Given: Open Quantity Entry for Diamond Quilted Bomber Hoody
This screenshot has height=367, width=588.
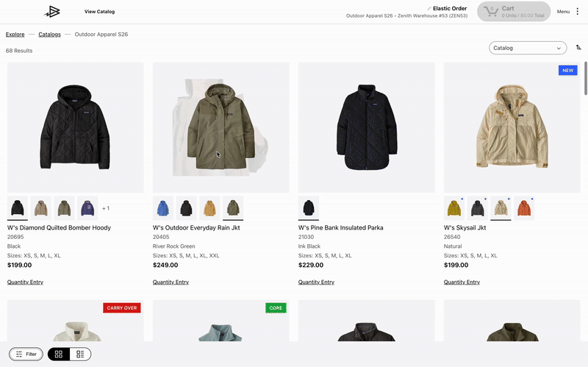Looking at the screenshot, I should (x=25, y=282).
